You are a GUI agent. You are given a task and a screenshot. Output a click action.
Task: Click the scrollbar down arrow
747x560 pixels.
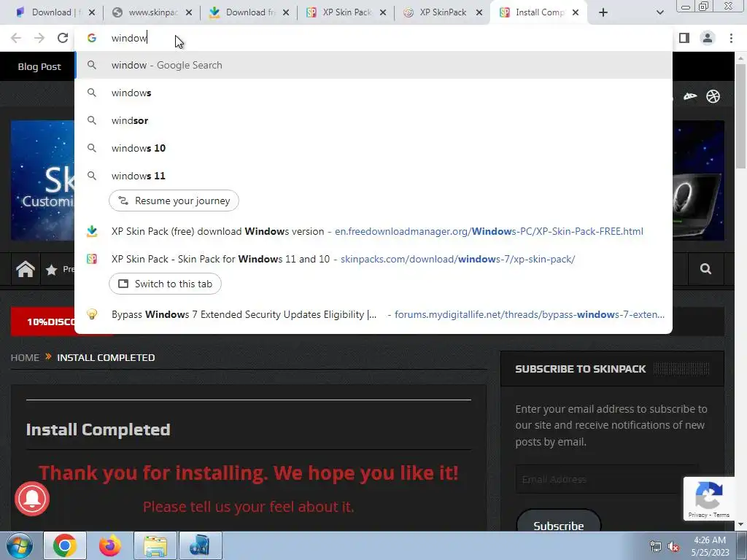(741, 525)
